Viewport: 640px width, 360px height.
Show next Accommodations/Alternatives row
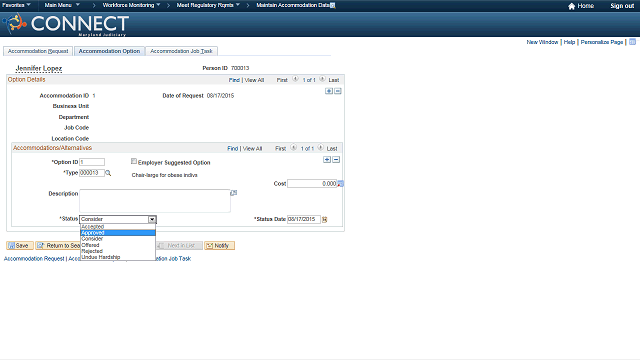coord(321,148)
